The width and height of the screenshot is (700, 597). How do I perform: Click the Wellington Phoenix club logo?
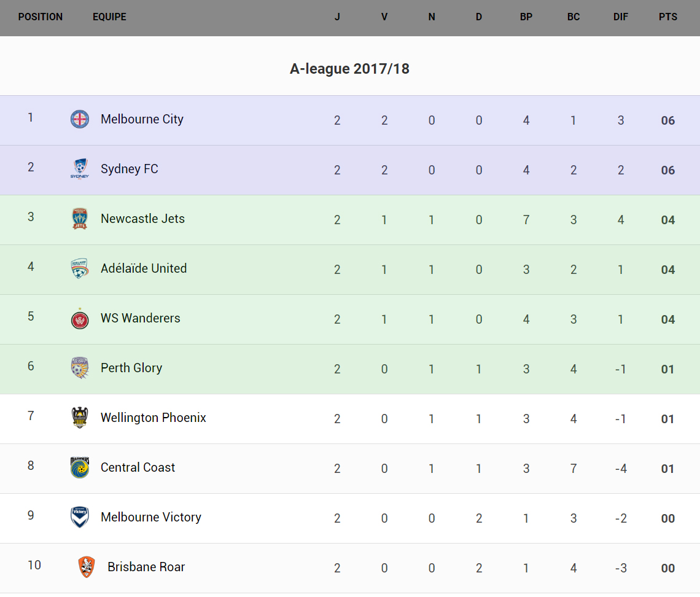coord(80,418)
